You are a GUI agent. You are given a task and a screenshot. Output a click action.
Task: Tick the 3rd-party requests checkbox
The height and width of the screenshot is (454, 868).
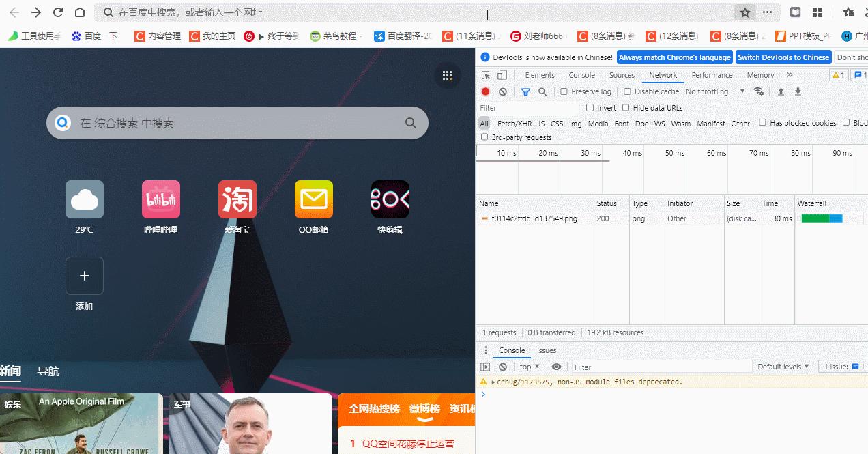[484, 137]
